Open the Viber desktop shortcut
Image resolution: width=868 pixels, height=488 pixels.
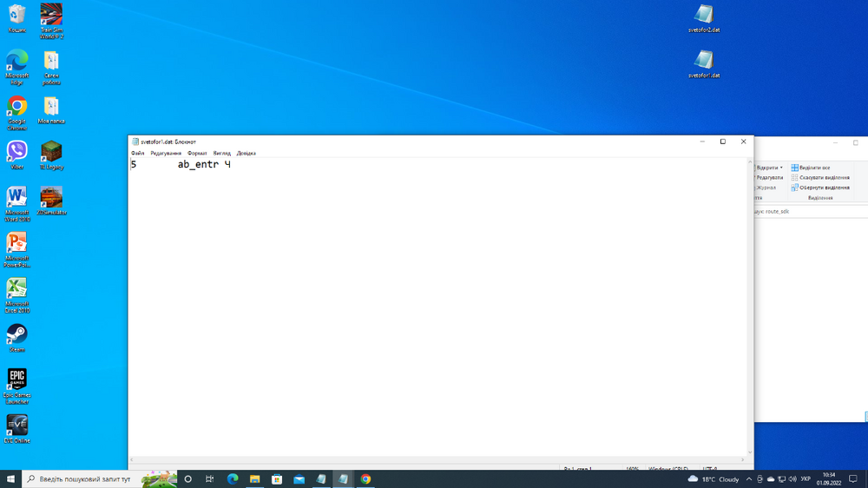pyautogui.click(x=16, y=152)
